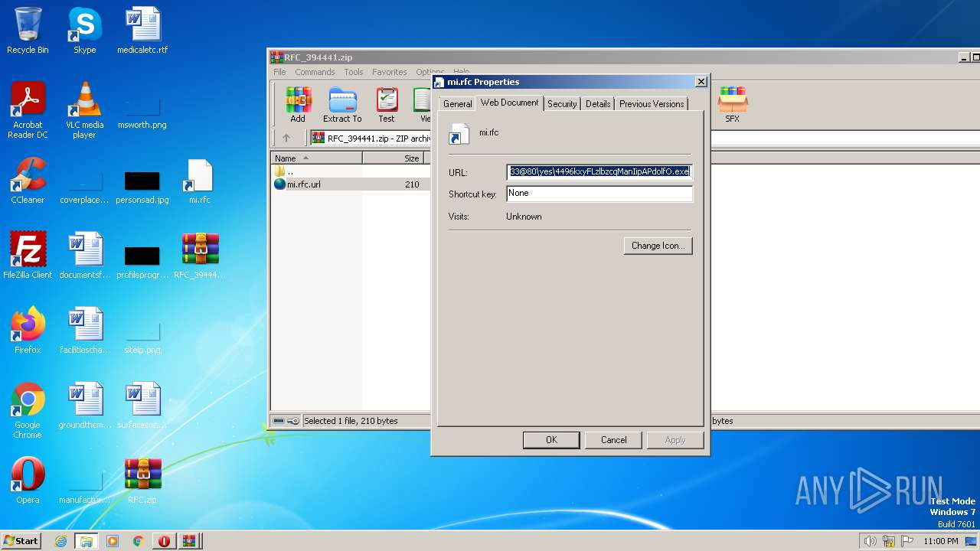980x551 pixels.
Task: Switch to the General tab
Action: coord(457,104)
